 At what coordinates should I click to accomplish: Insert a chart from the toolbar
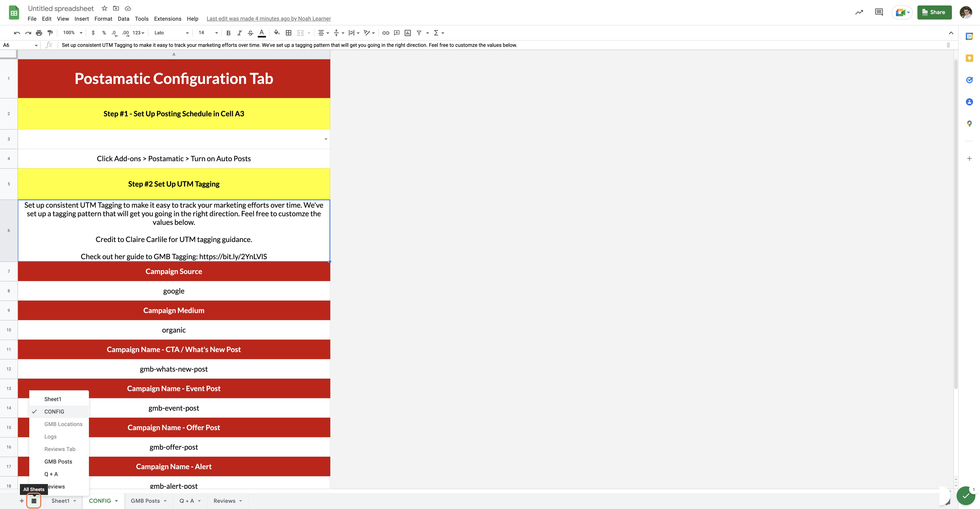[x=408, y=33]
